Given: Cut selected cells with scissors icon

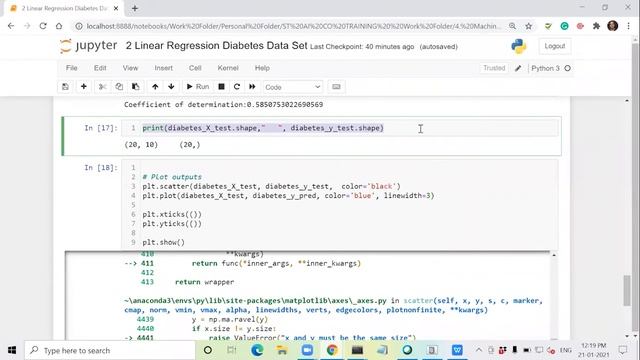Looking at the screenshot, I should [102, 87].
